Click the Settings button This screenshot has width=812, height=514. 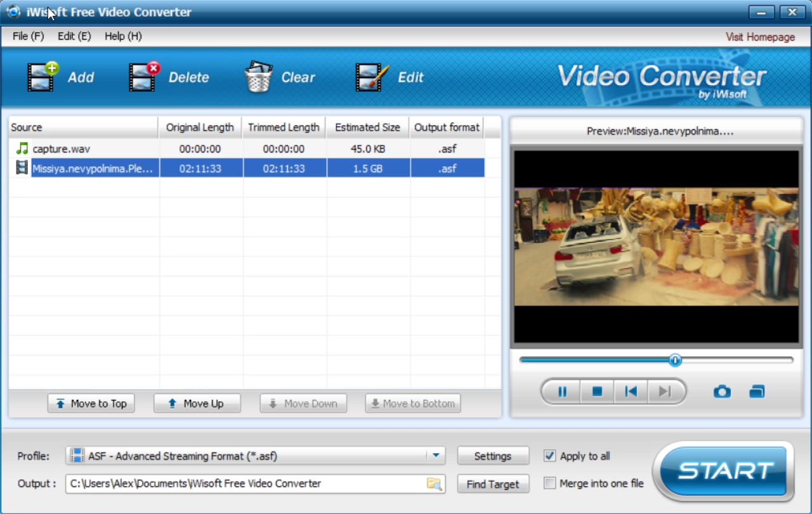click(x=493, y=456)
